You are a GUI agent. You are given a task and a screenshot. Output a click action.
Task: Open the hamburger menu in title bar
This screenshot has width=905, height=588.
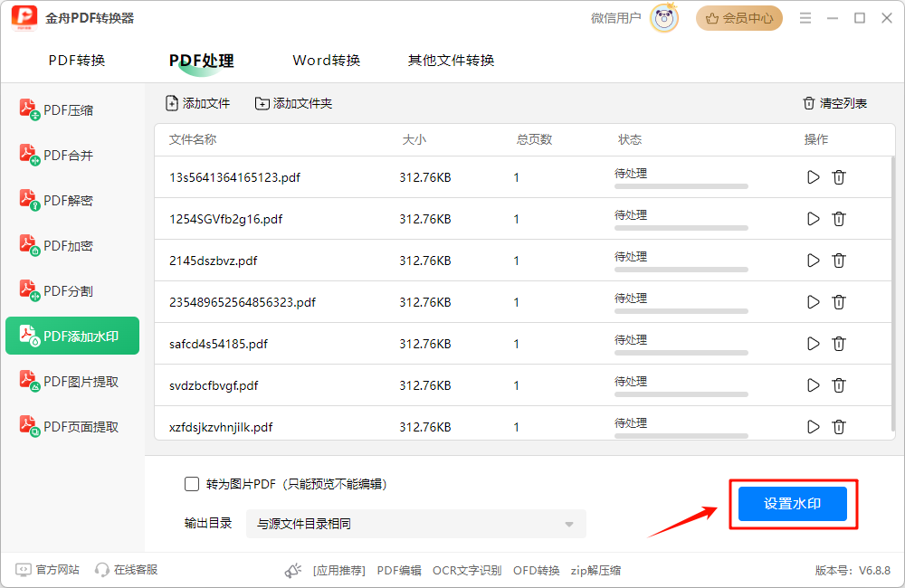coord(805,18)
